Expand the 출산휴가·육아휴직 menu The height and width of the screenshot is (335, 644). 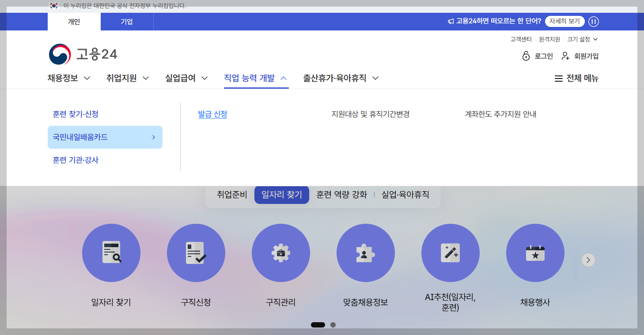tap(341, 78)
